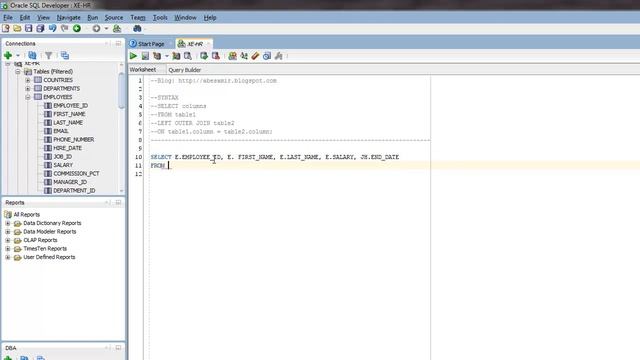640x360 pixels.
Task: Expand Data Modeler Reports folder
Action: pos(7,232)
